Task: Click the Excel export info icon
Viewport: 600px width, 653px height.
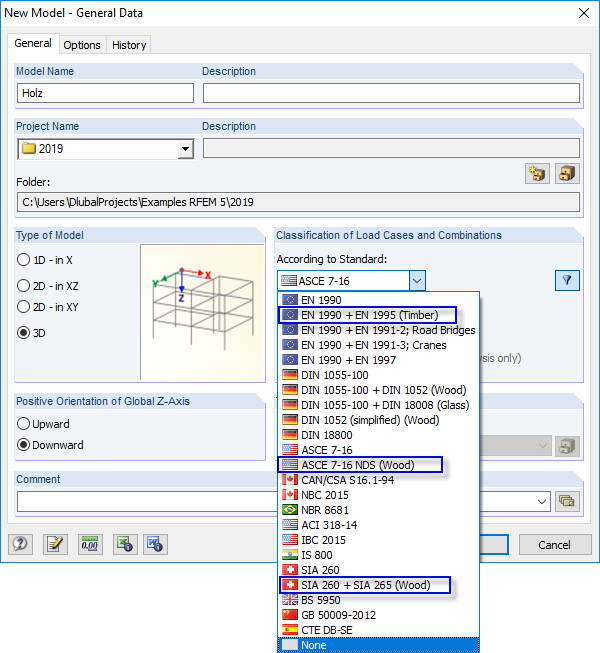Action: pyautogui.click(x=125, y=544)
